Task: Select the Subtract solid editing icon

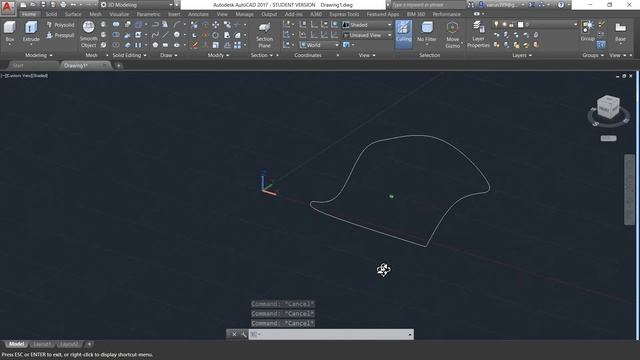Action: [x=116, y=35]
